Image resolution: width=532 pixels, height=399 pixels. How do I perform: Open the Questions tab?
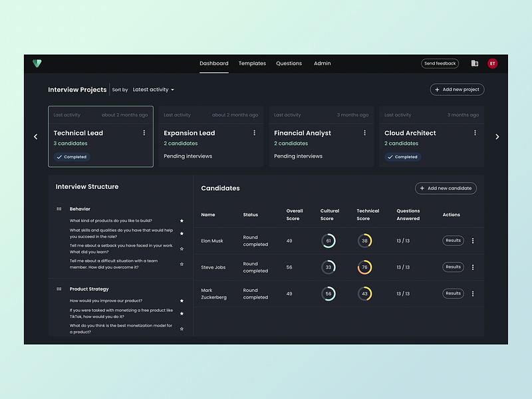289,64
